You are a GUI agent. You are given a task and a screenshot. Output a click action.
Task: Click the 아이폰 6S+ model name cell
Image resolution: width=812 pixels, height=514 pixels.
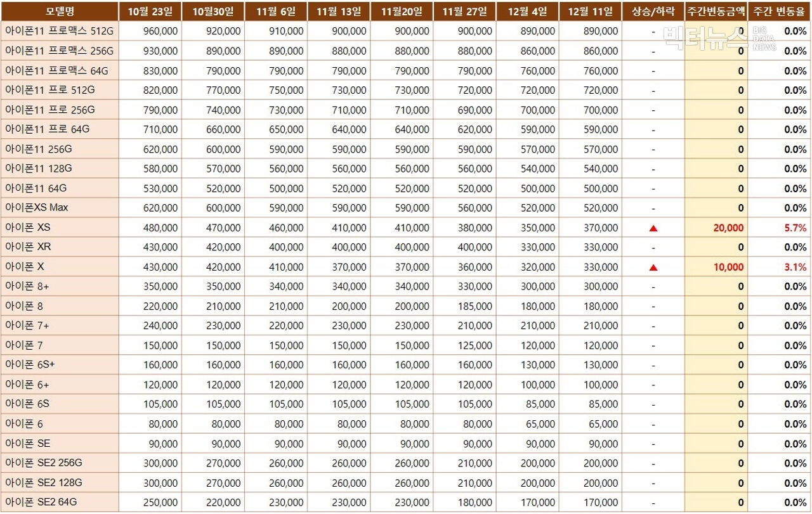[x=60, y=365]
